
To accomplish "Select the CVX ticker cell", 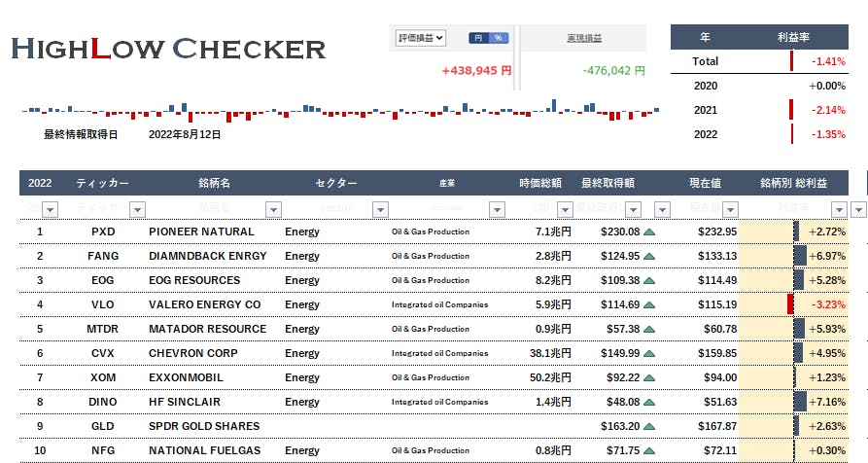I will 102,353.
